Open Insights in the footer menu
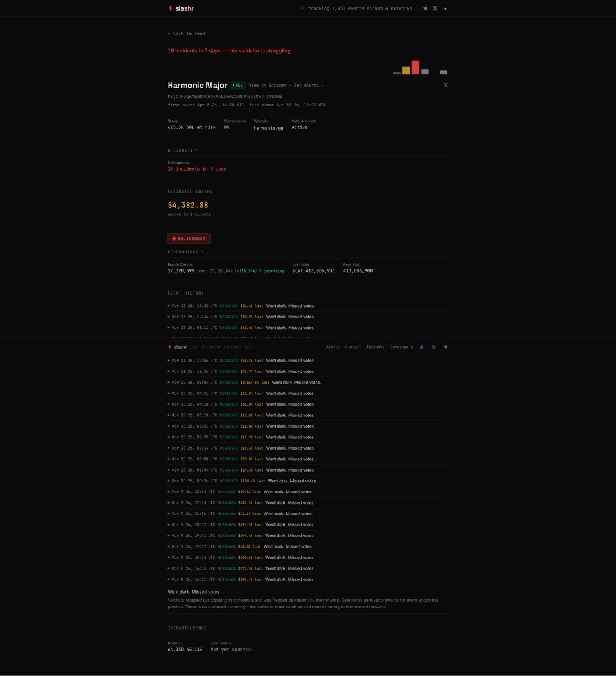This screenshot has height=676, width=616. pos(375,347)
